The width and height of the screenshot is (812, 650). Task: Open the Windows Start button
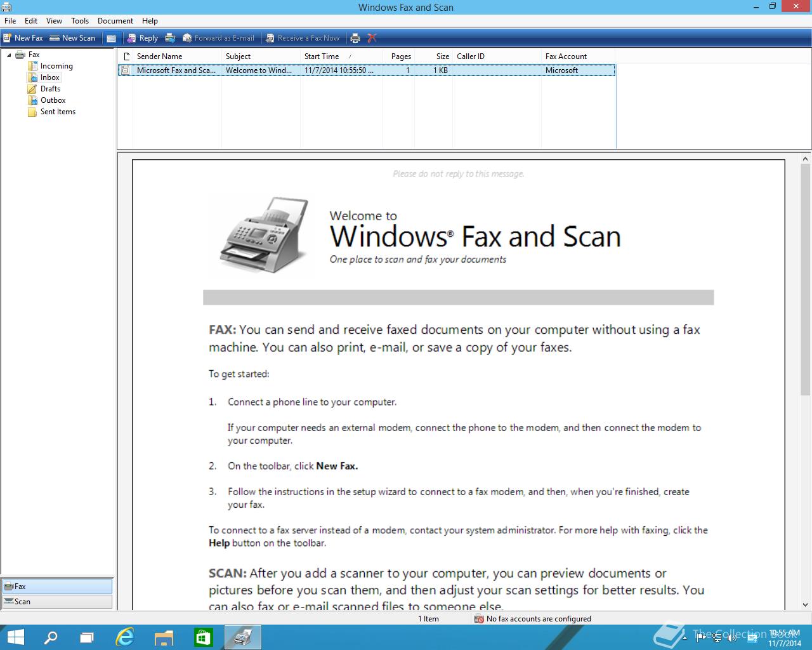15,637
